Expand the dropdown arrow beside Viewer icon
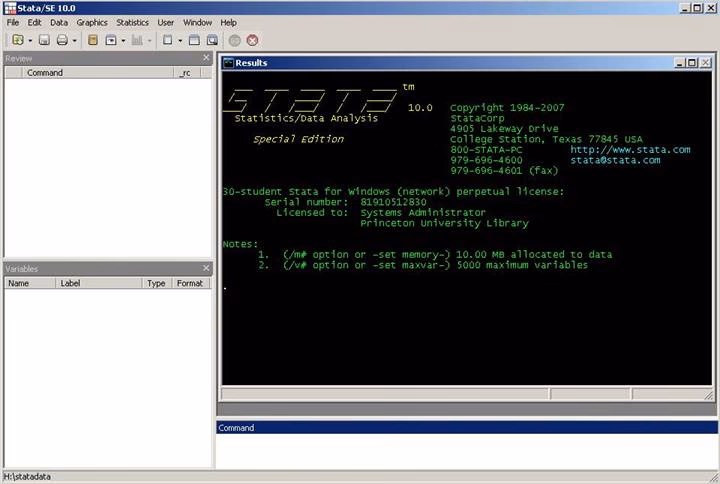The image size is (720, 484). (x=124, y=40)
